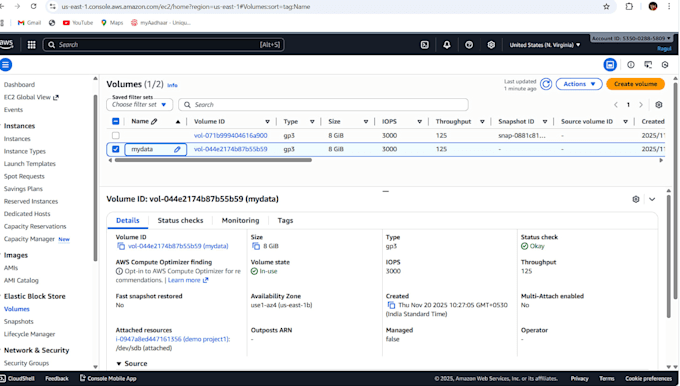Open the attached instance i-0947a8ed447161356 link
The width and height of the screenshot is (680, 386).
[x=173, y=339]
